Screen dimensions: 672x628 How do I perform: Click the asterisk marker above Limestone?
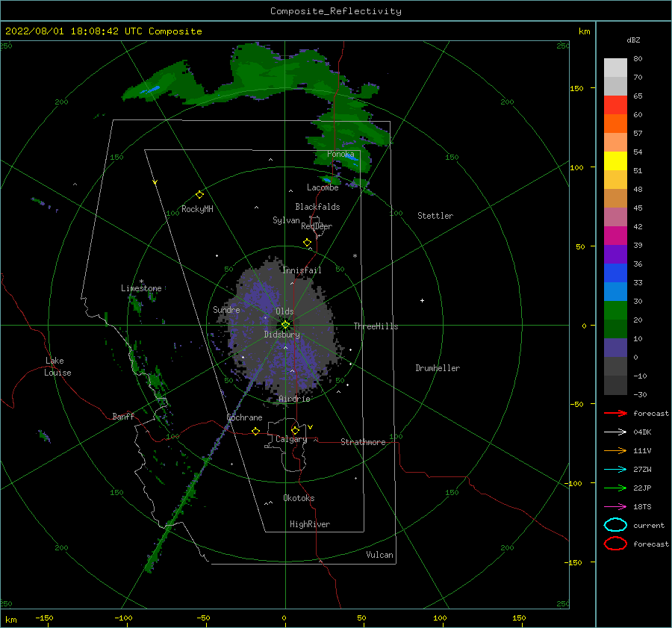coord(141,282)
